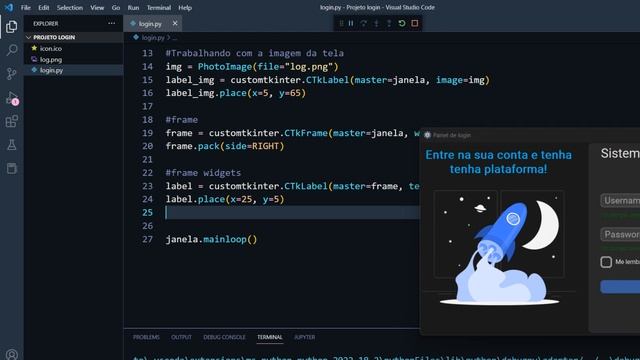Open the Selection menu
This screenshot has width=640, height=360.
(x=70, y=7)
